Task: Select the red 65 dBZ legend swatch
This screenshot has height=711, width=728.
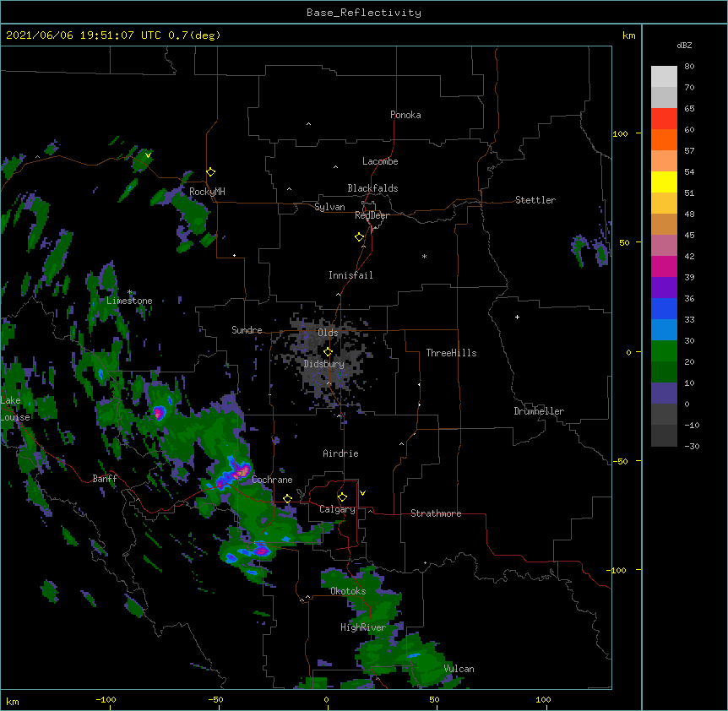Action: (x=664, y=118)
